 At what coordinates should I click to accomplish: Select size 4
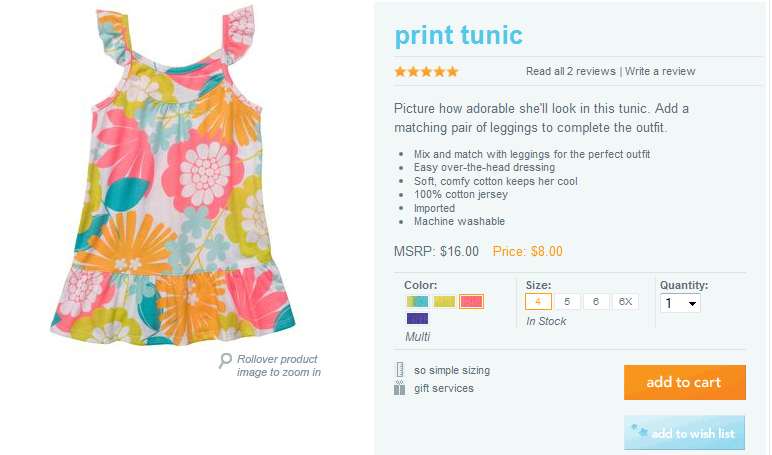tap(538, 301)
